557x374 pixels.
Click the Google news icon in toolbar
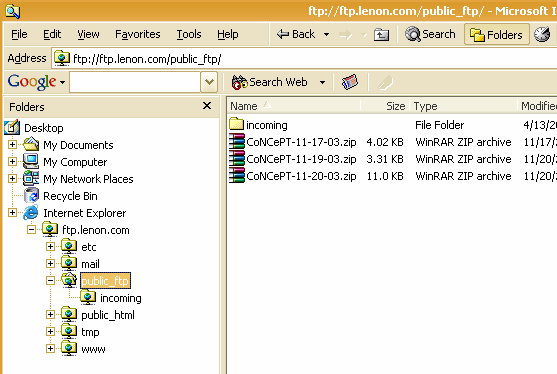pyautogui.click(x=350, y=82)
